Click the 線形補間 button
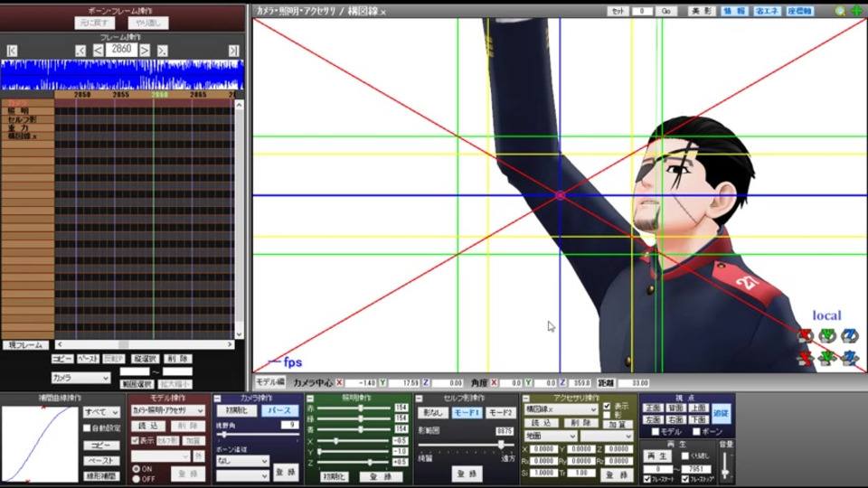Screen dimensions: 868x488 (x=101, y=476)
